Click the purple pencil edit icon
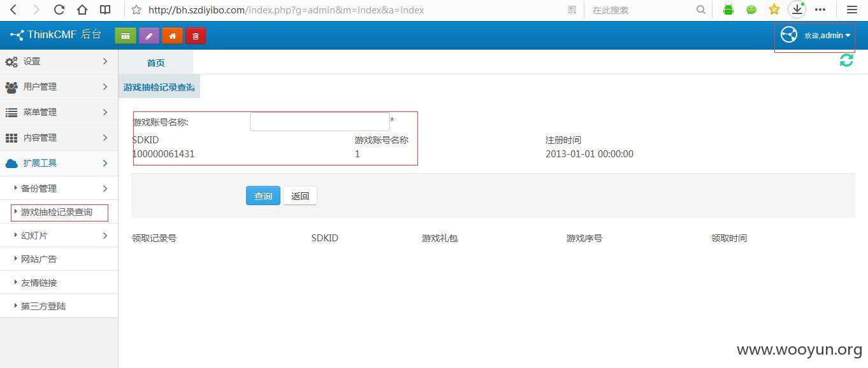Screen dimensions: 868x368 [149, 36]
